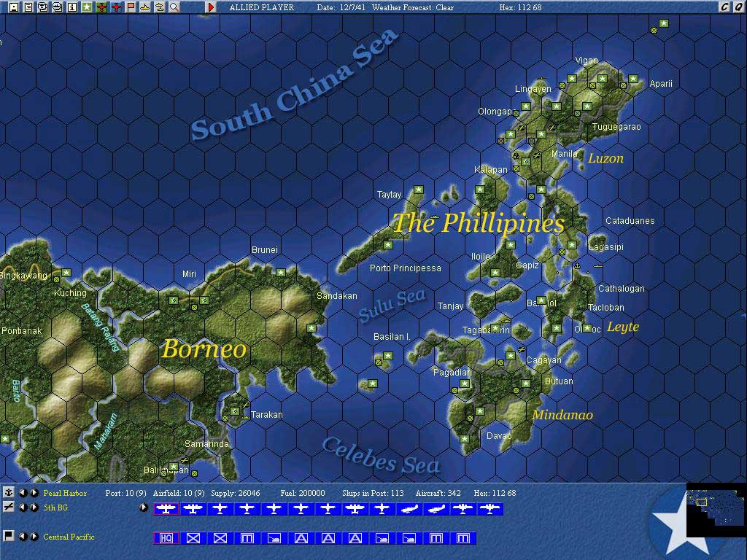Select the base icon left of Davao
The image size is (747, 560).
pos(465,438)
